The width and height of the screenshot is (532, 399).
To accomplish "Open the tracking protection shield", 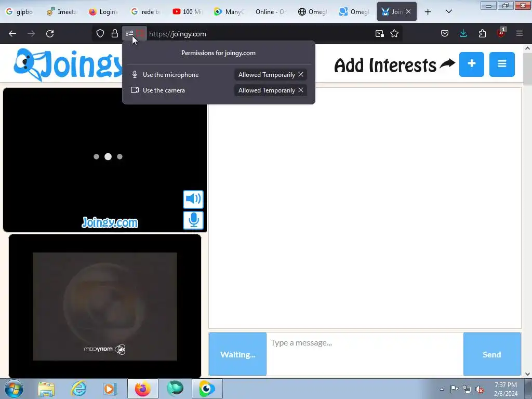I will coord(100,33).
